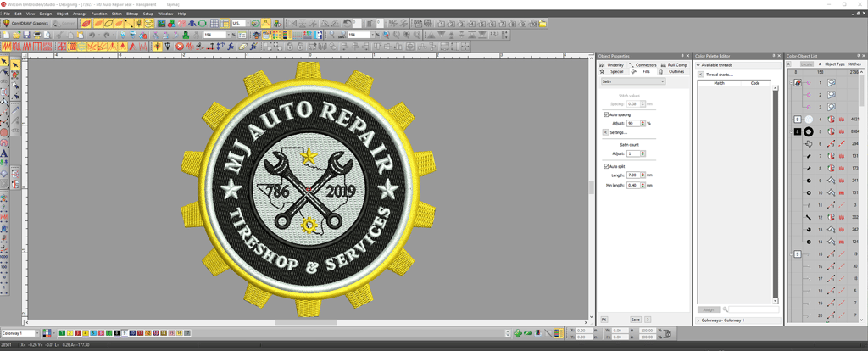Click the Save design icon
Screen dimensions: 868x351
click(28, 35)
